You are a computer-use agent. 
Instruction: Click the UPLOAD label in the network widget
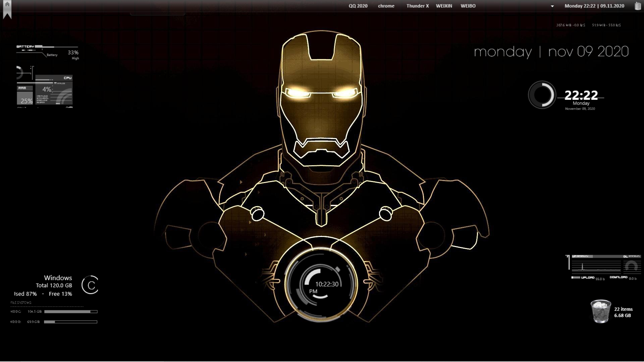point(588,278)
